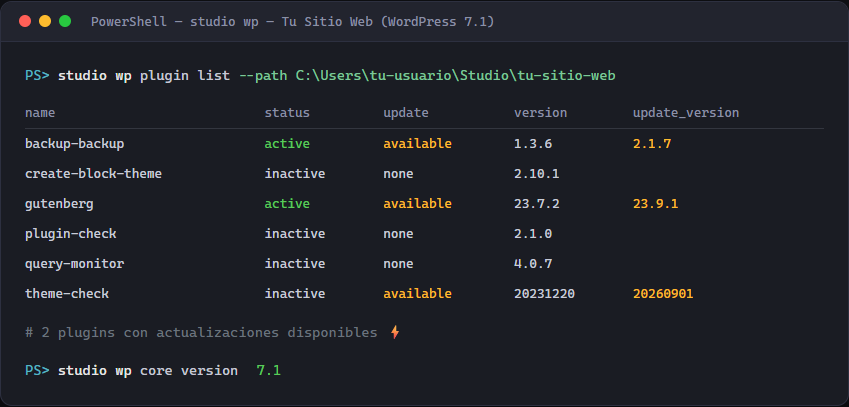This screenshot has height=407, width=849.
Task: Click the PS> prompt before core version command
Action: click(x=37, y=371)
